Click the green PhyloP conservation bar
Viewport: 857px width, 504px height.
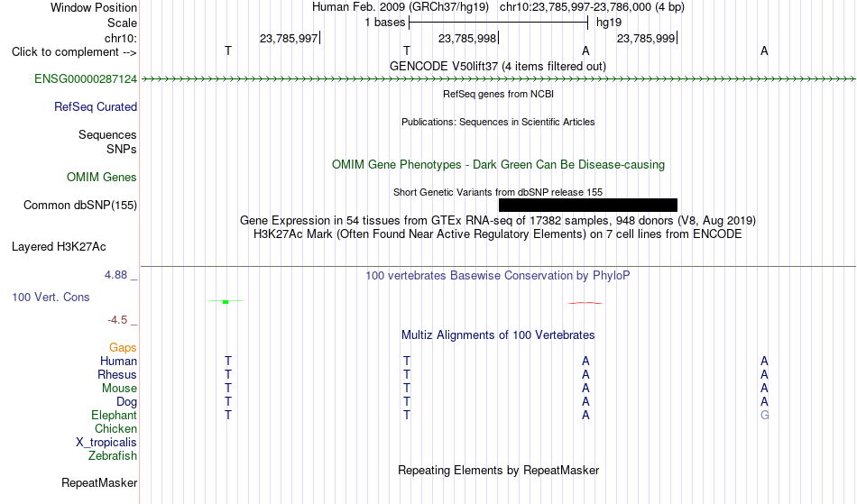226,301
